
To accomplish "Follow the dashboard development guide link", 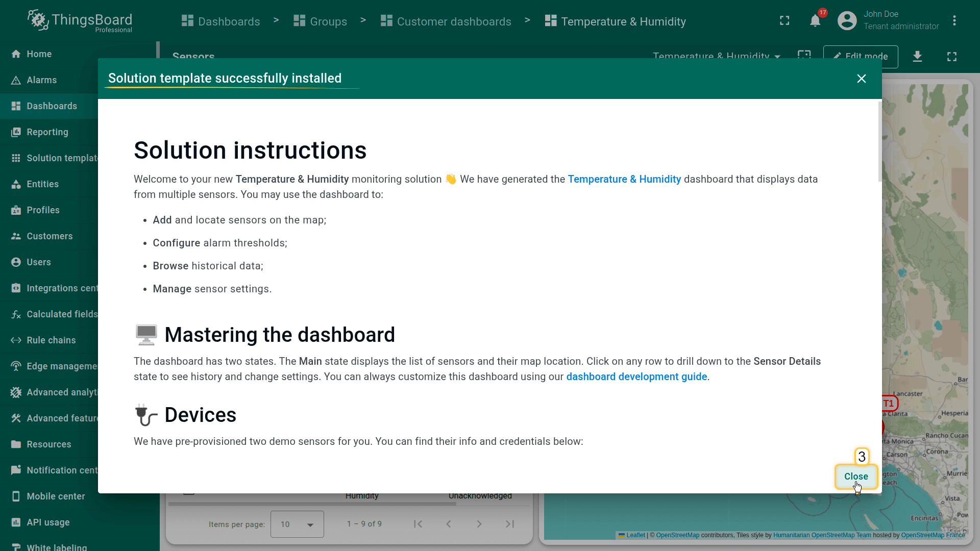I will [636, 377].
